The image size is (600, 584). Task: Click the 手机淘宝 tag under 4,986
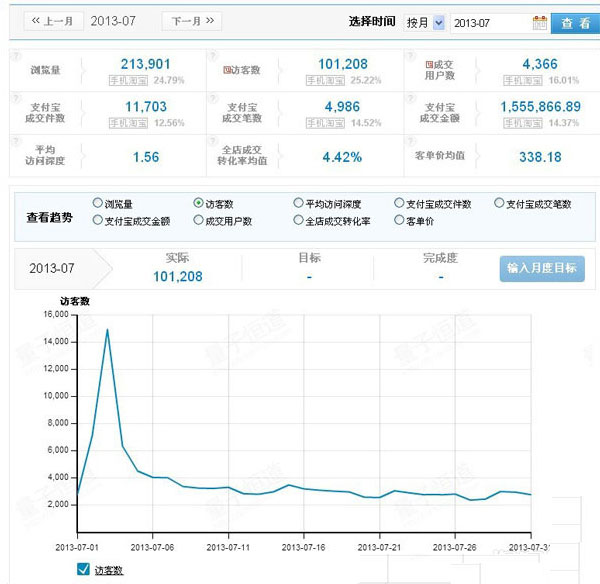point(325,123)
